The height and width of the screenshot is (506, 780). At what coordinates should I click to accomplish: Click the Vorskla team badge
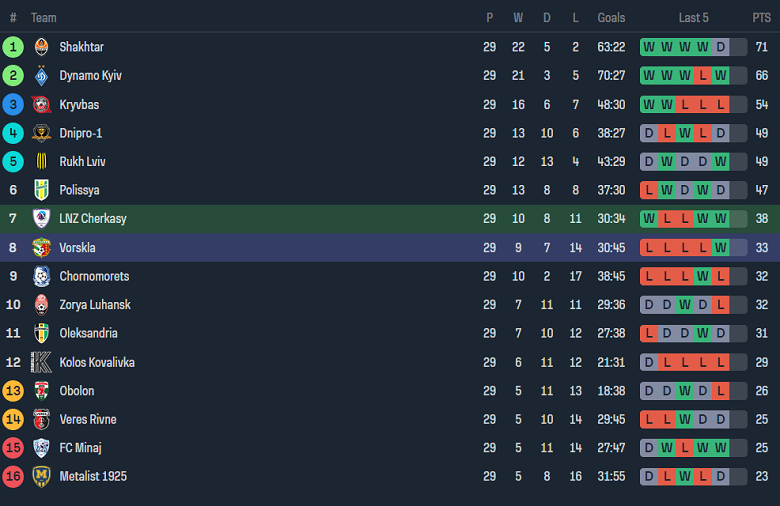(x=41, y=248)
